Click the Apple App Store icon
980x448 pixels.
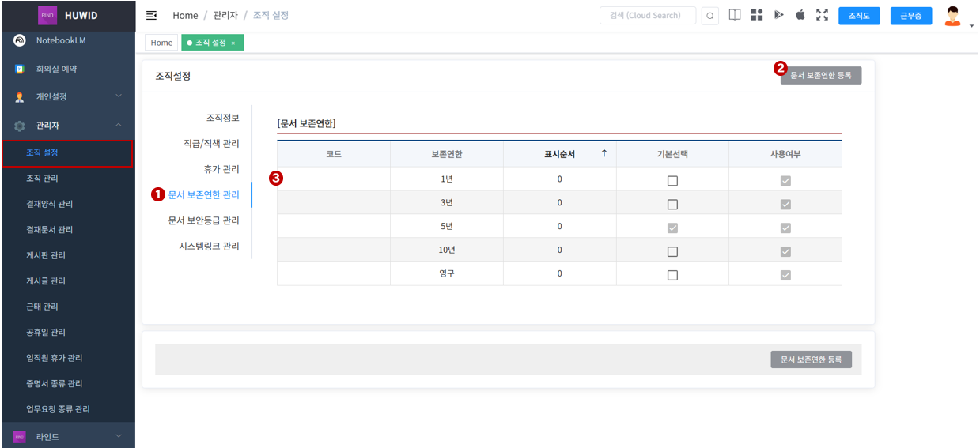[x=800, y=15]
